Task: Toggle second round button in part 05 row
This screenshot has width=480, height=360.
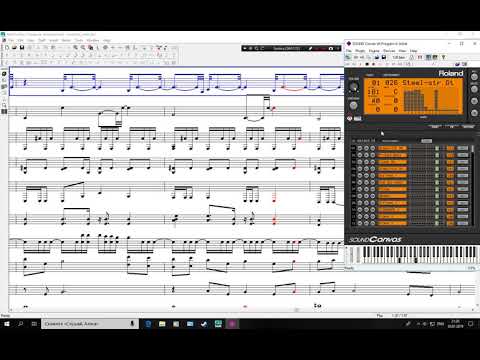Action: 366,175
